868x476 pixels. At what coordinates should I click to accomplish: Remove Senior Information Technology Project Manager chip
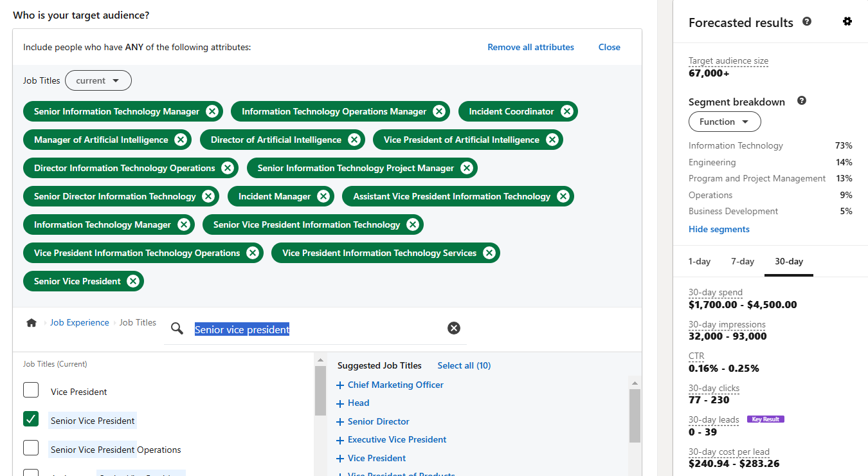coord(467,168)
